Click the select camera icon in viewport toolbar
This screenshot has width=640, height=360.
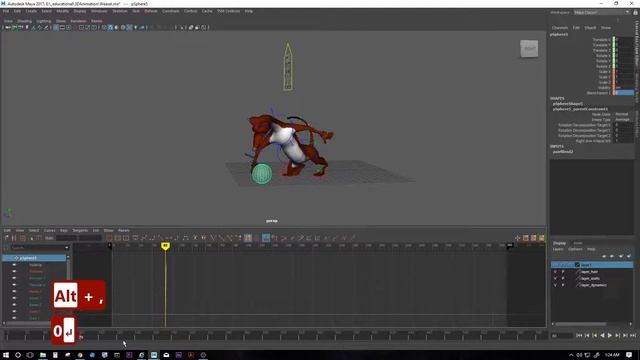click(x=7, y=28)
